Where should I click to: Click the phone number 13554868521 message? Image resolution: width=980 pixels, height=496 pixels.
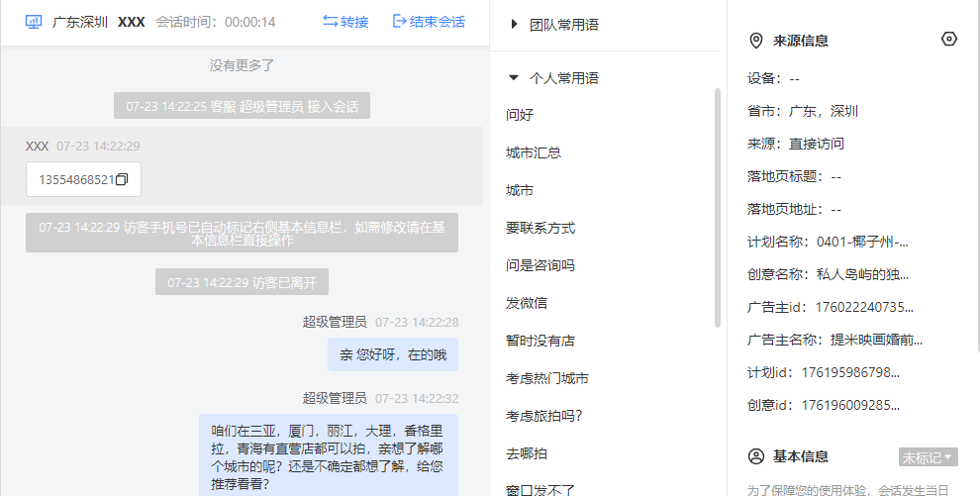click(x=84, y=179)
